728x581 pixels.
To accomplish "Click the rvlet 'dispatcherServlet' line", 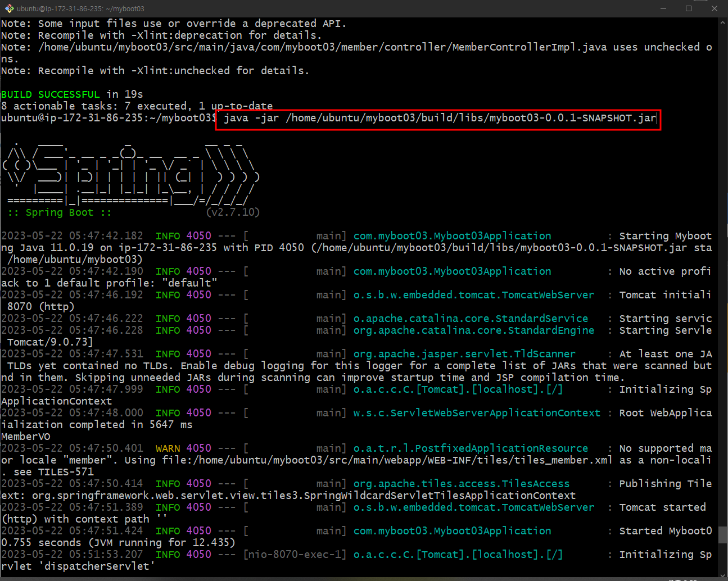I will pyautogui.click(x=78, y=566).
